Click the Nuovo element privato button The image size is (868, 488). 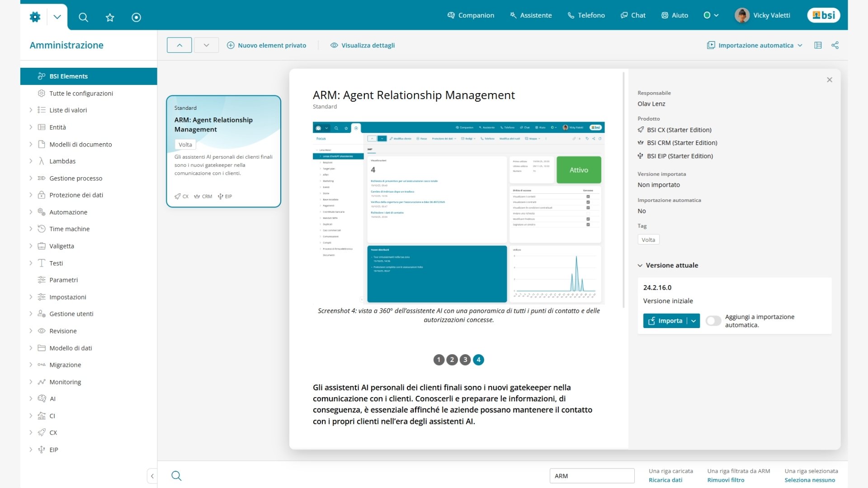[267, 45]
